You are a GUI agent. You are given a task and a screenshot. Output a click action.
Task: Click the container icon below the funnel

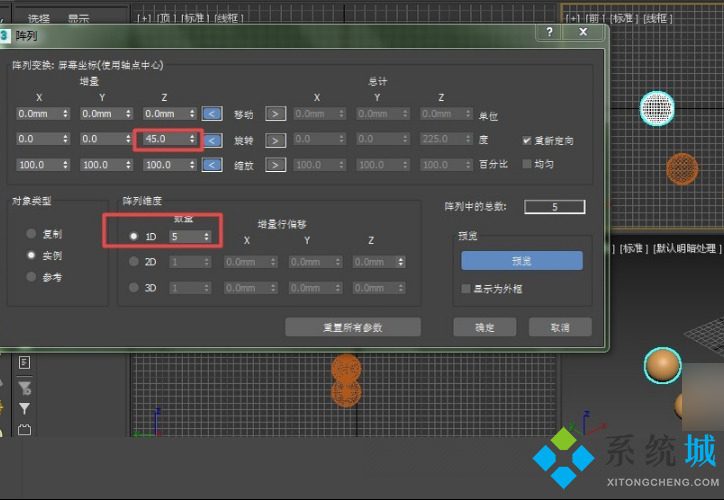24,430
